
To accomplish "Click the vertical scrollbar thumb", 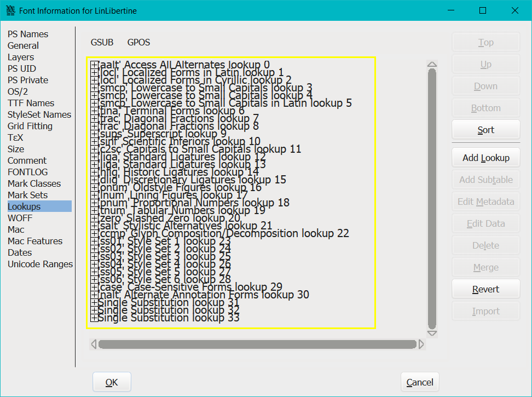I will click(432, 199).
